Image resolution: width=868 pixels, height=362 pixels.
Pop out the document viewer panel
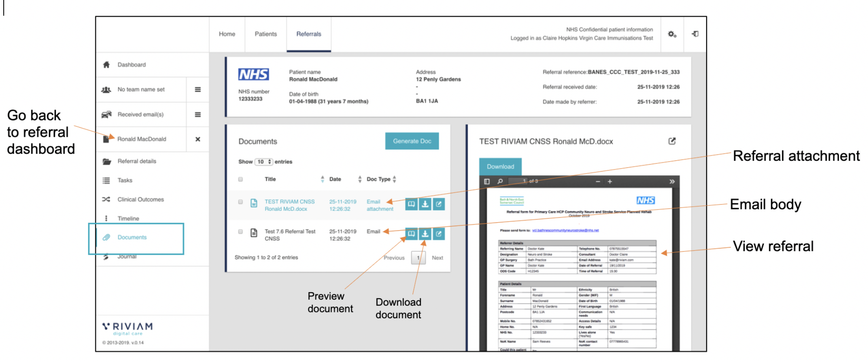point(672,141)
